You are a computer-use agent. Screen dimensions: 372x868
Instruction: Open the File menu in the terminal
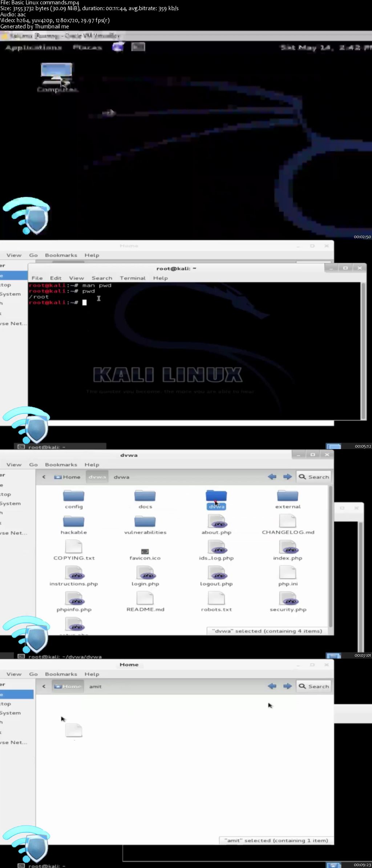click(37, 278)
